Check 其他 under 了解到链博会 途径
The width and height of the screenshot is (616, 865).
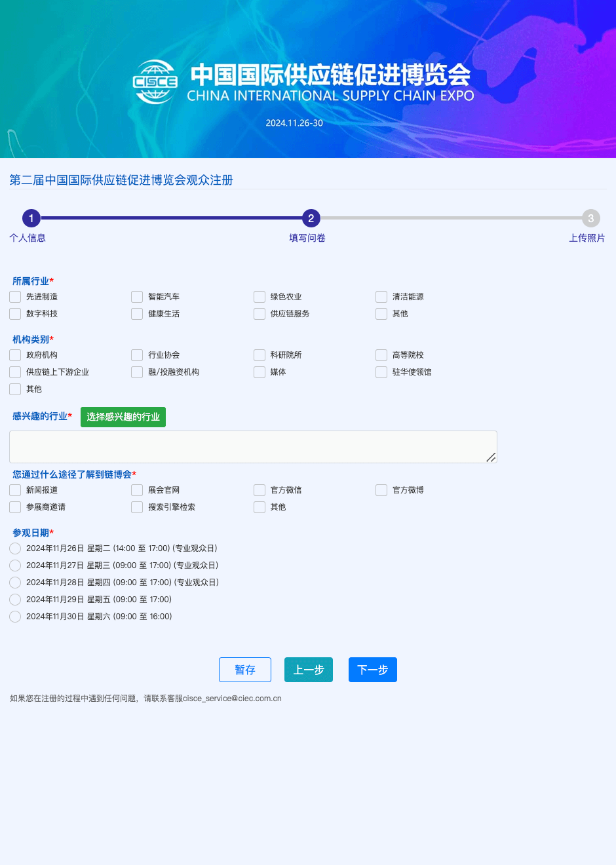260,507
